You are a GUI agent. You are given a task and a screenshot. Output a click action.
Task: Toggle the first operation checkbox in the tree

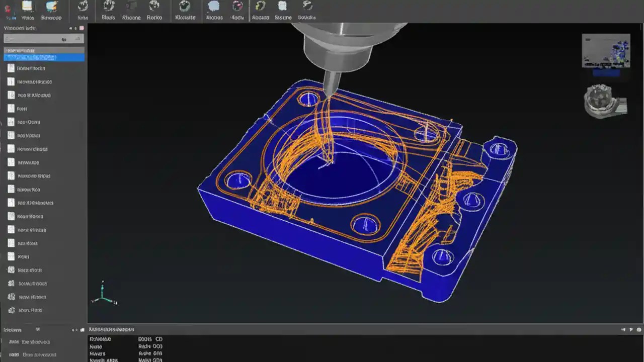pos(11,68)
